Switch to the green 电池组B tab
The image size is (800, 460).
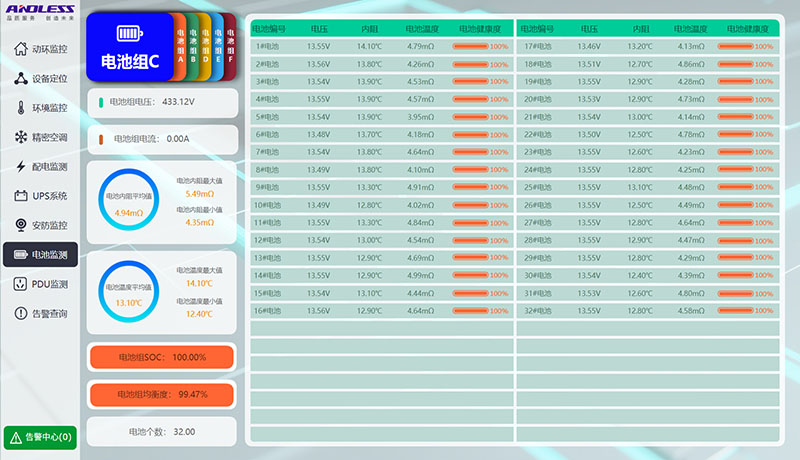[x=193, y=45]
